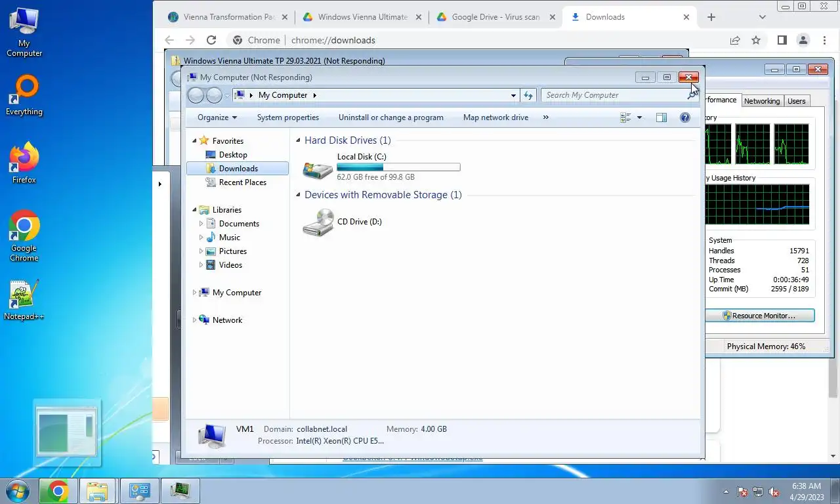Click Task Manager icon in the taskbar
This screenshot has height=504, width=840.
(180, 491)
